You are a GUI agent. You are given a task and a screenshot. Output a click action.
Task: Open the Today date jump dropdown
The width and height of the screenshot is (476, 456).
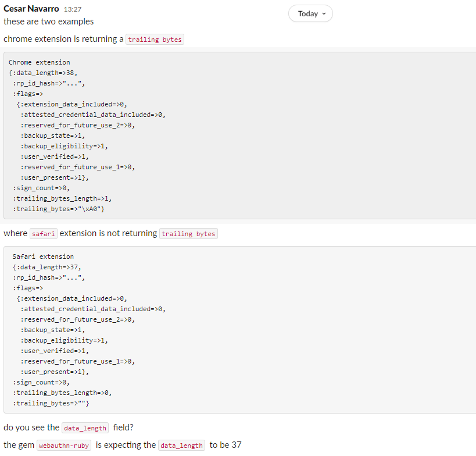tap(311, 14)
